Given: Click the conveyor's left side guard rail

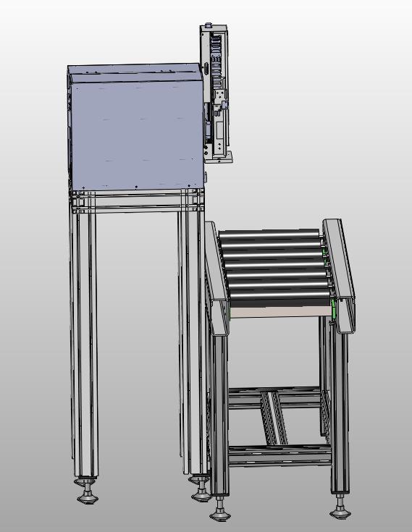Looking at the screenshot, I should pyautogui.click(x=216, y=278).
